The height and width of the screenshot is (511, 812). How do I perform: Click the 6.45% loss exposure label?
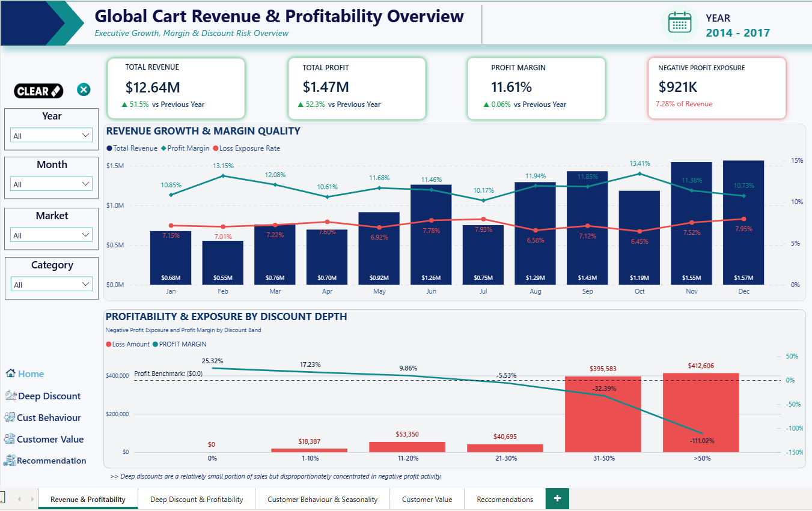click(x=640, y=241)
